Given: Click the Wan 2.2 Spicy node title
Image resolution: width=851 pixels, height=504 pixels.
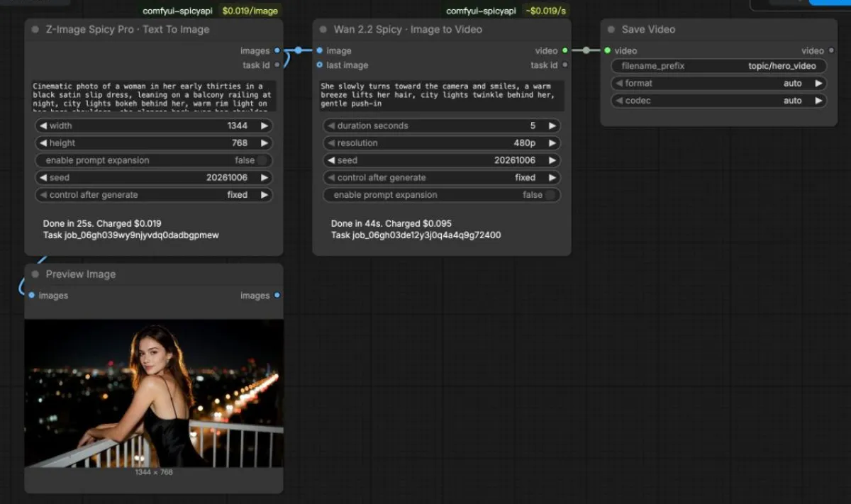Looking at the screenshot, I should pos(408,30).
